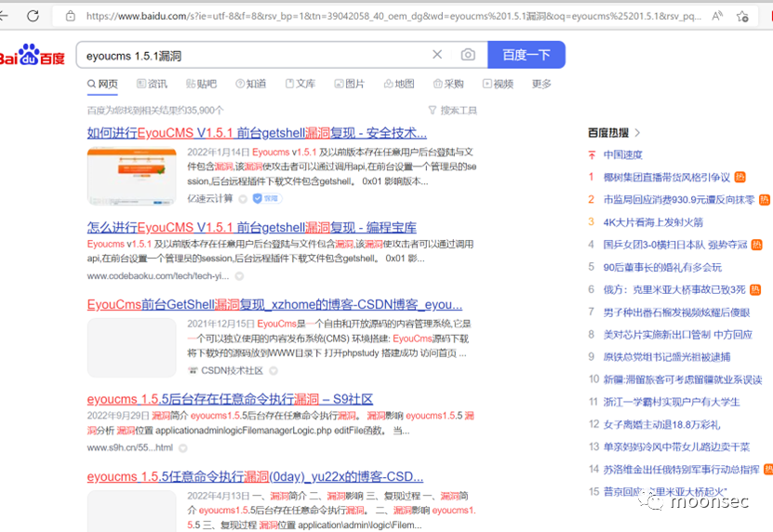Open hot topic 国乒女团3-0横扫日本队
The width and height of the screenshot is (773, 532).
tap(675, 245)
